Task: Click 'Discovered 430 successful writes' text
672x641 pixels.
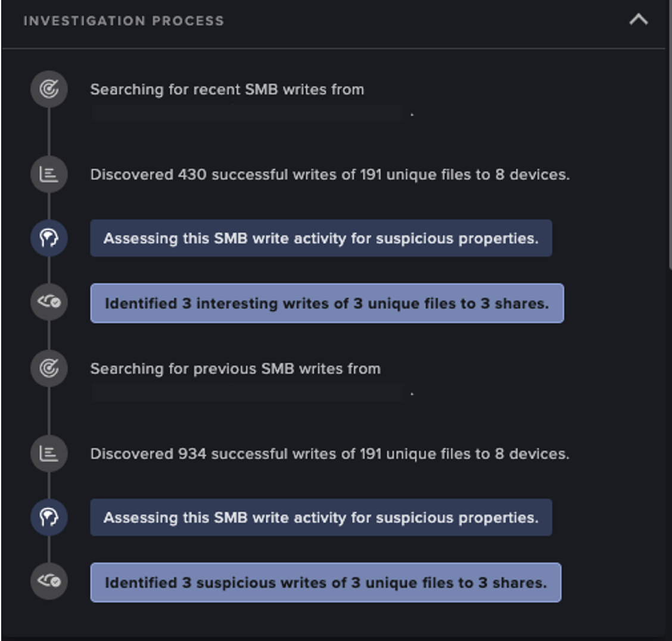Action: point(330,175)
